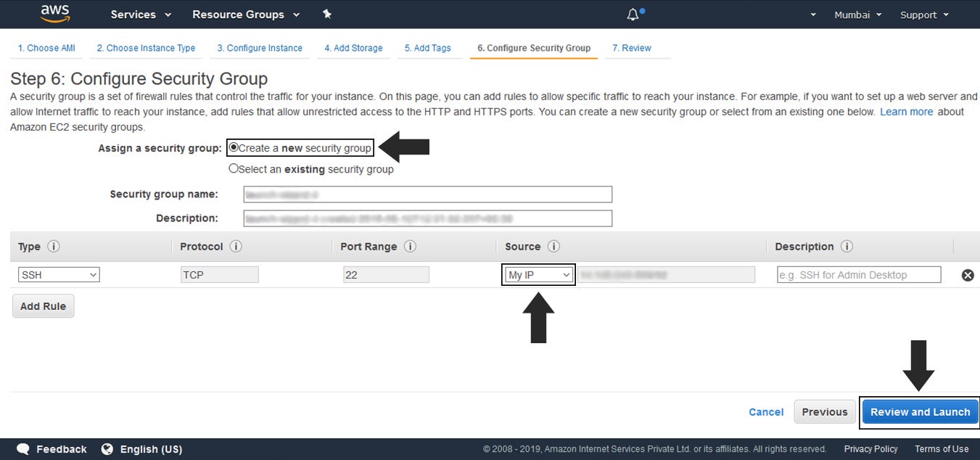Open the notifications bell

tap(632, 13)
